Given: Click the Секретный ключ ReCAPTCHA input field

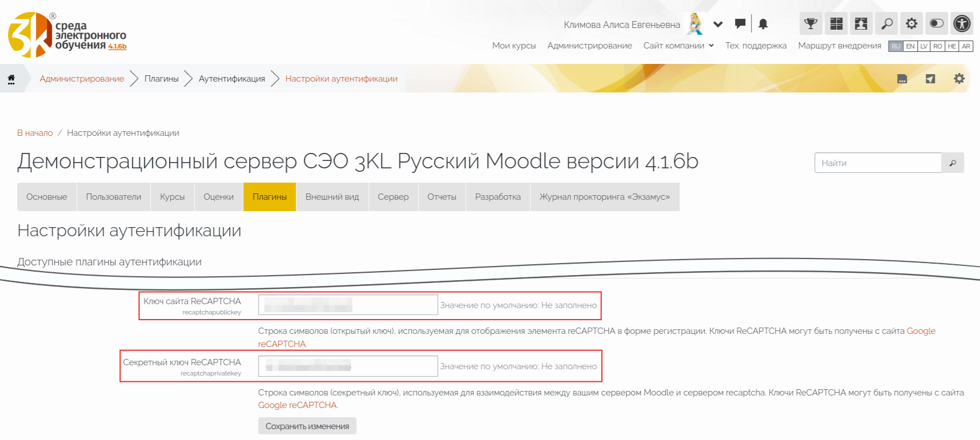Looking at the screenshot, I should (x=348, y=366).
